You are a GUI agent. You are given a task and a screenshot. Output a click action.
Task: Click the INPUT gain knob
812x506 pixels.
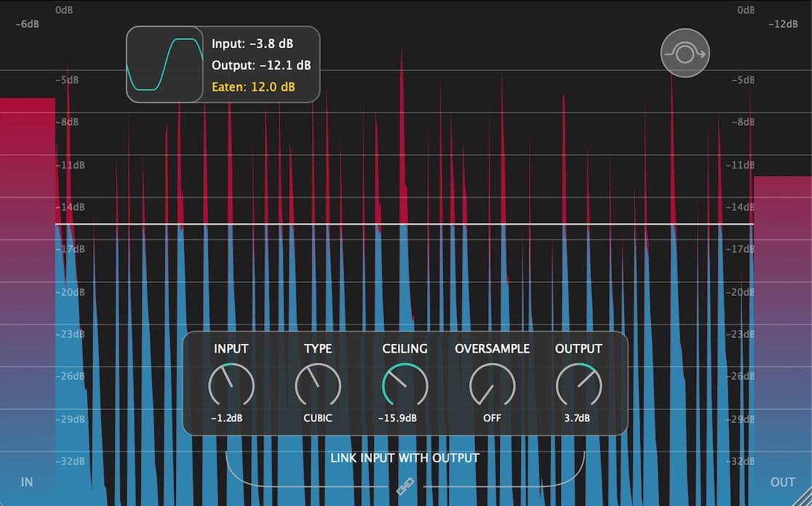click(x=231, y=385)
